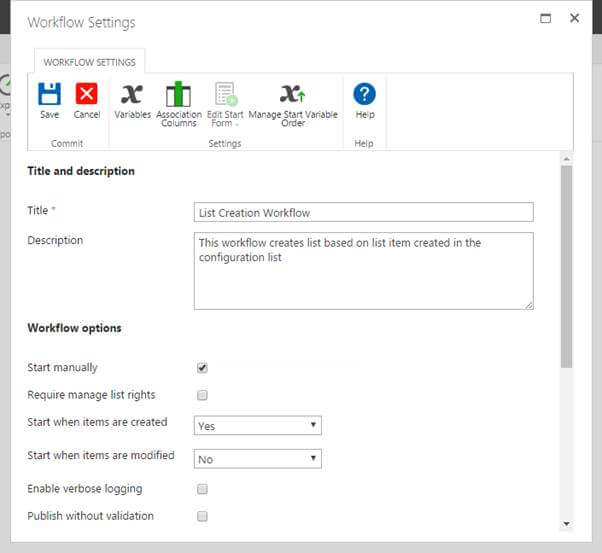602x553 pixels.
Task: Open Start when items are created dropdown
Action: (257, 426)
